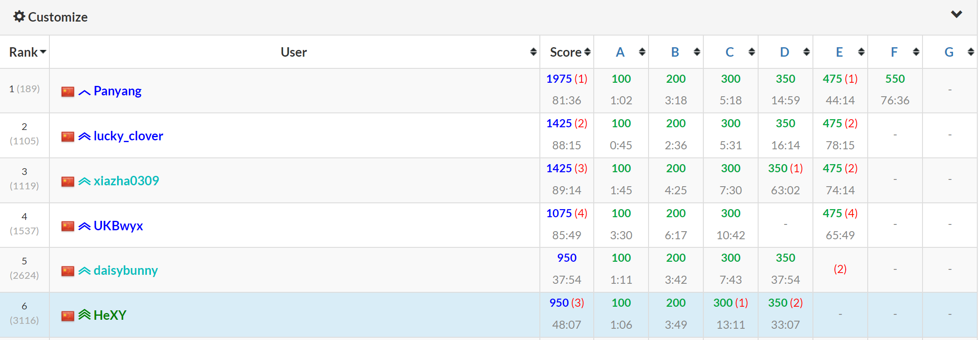
Task: Sort the User column with its arrows
Action: [x=533, y=52]
